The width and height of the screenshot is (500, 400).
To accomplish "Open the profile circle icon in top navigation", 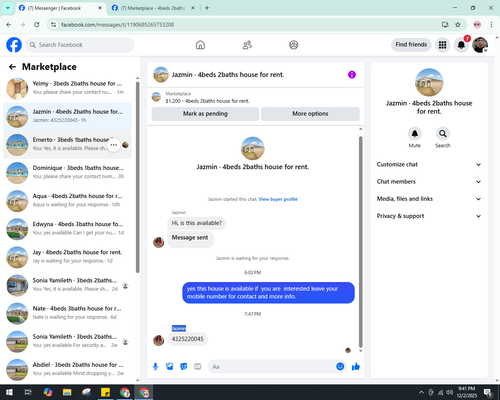I will coord(294,45).
